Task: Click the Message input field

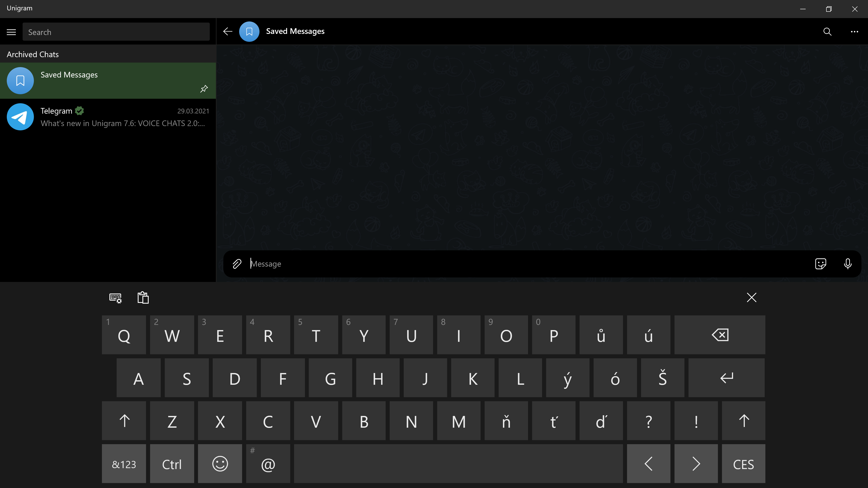Action: click(472, 264)
